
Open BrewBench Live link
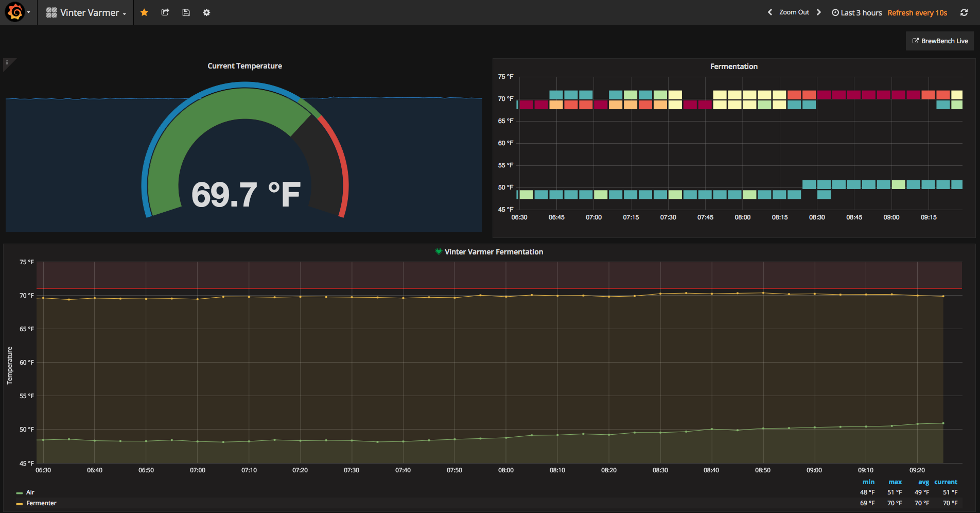(939, 41)
